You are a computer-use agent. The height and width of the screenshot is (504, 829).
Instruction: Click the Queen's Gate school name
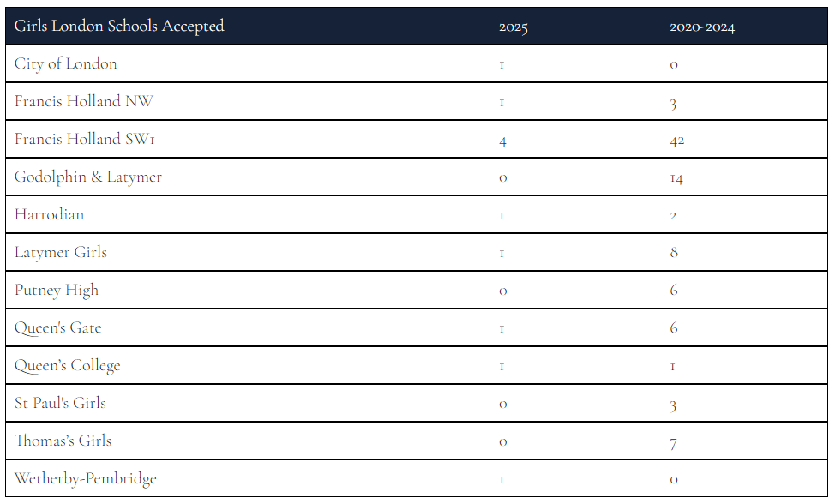tap(58, 328)
